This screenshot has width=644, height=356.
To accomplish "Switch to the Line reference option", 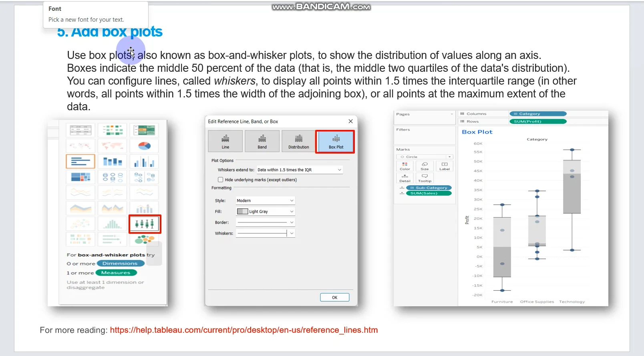I will click(225, 141).
